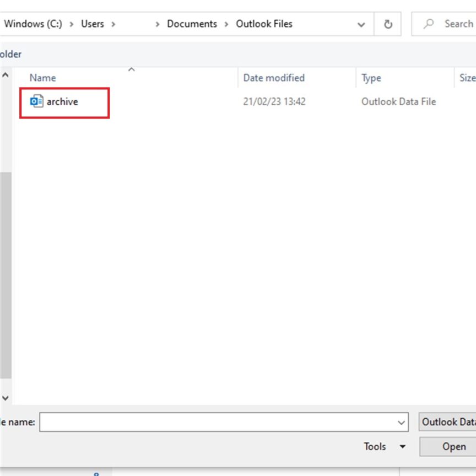Click the chevron after Documents in the breadcrumb
This screenshot has width=476, height=476.
pyautogui.click(x=227, y=24)
